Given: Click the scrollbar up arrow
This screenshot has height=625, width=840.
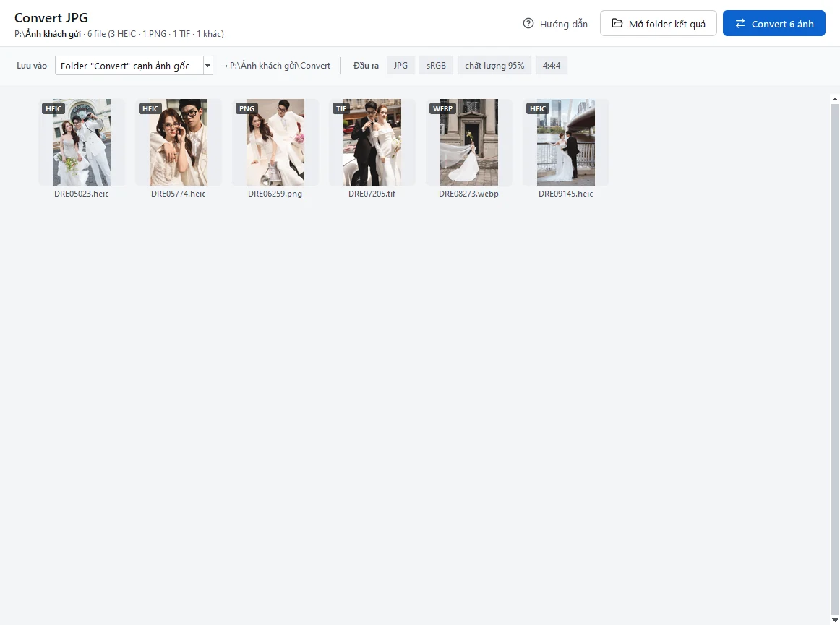Looking at the screenshot, I should pos(835,99).
